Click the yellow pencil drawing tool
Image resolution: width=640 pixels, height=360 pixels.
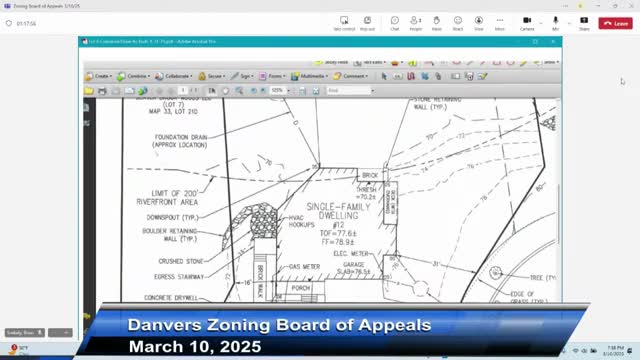[523, 62]
